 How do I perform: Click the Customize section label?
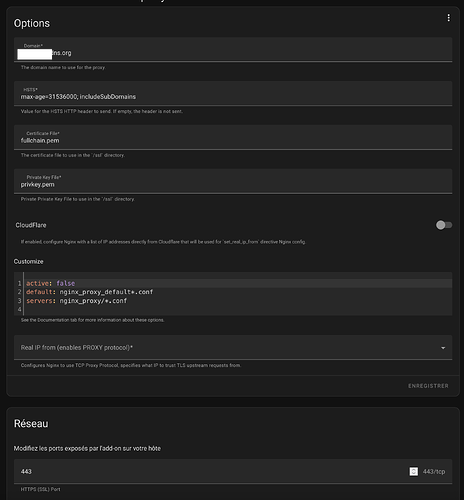coord(28,261)
